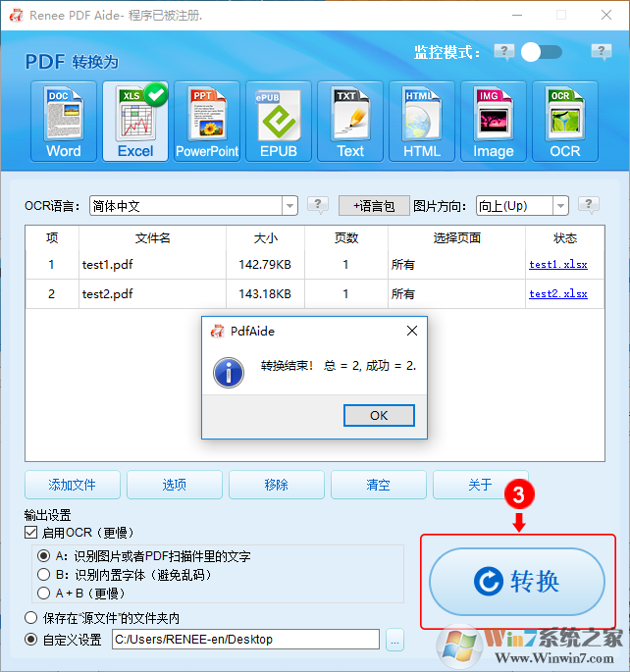Click the 文件名 column header
The width and height of the screenshot is (630, 672).
(x=152, y=237)
